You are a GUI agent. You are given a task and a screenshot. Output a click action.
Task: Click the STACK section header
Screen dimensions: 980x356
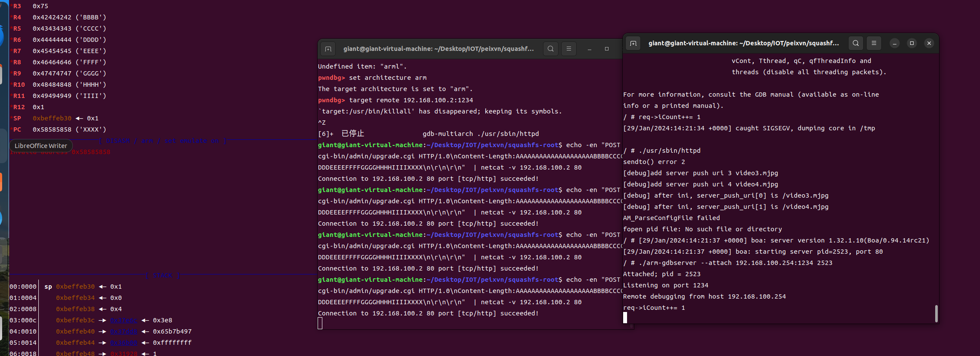coord(163,275)
